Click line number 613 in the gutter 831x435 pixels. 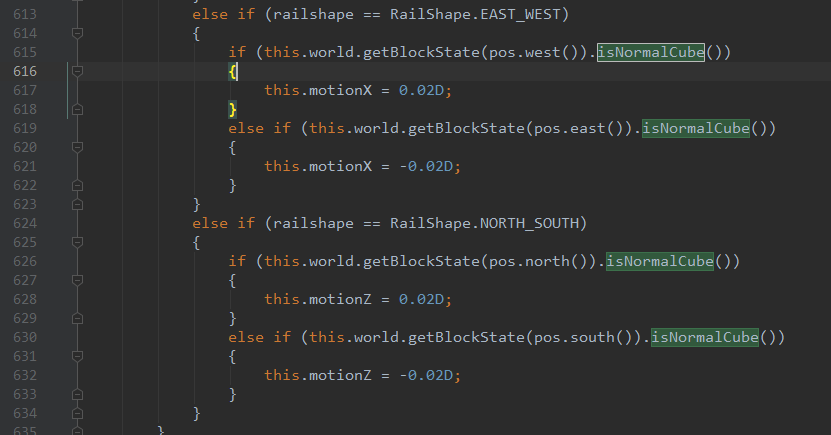25,14
